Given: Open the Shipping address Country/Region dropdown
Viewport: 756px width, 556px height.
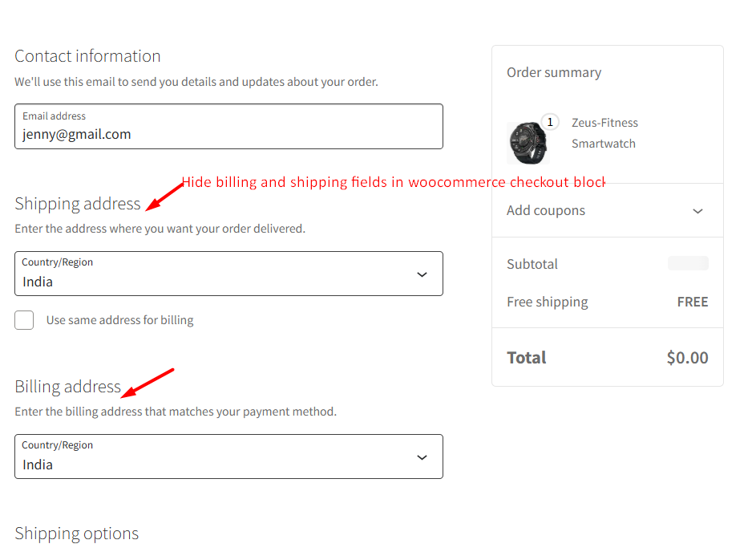Looking at the screenshot, I should click(x=216, y=274).
